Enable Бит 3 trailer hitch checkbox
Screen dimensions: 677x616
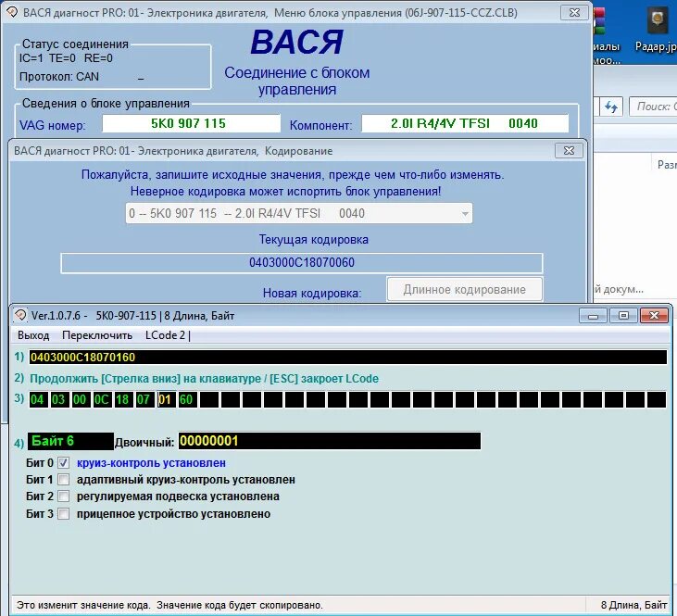[64, 513]
